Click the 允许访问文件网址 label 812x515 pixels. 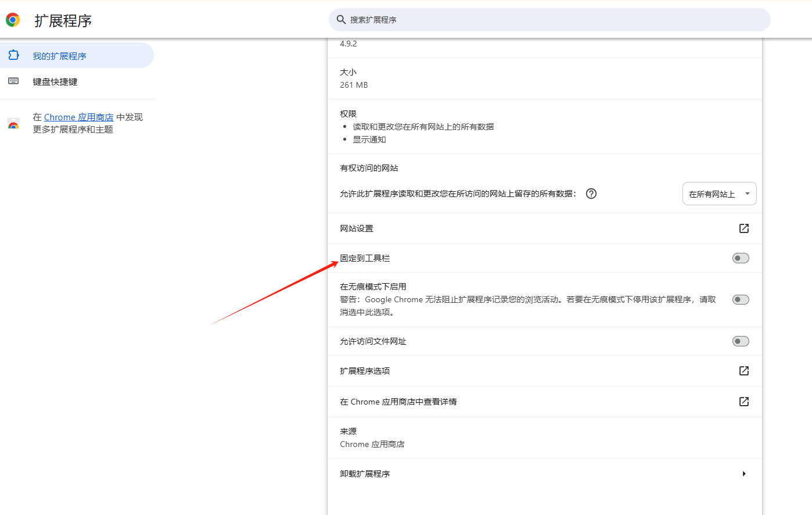coord(373,341)
